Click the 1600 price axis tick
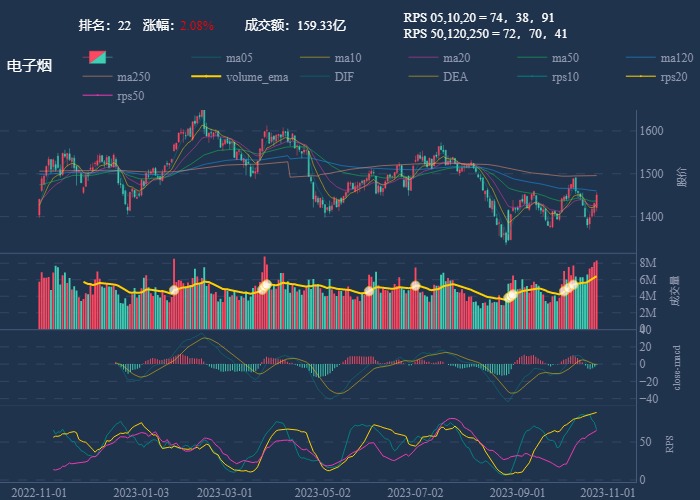The height and width of the screenshot is (500, 700). tap(652, 131)
